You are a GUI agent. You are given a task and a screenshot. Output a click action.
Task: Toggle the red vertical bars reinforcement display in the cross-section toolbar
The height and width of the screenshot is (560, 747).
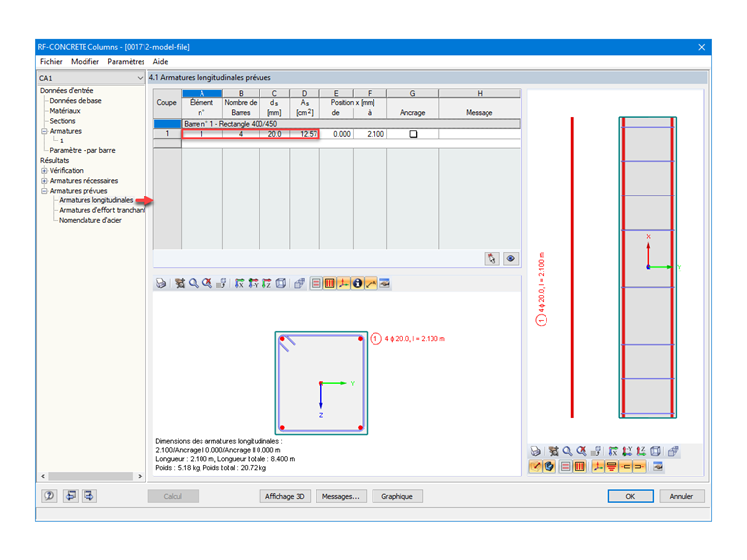(x=329, y=283)
